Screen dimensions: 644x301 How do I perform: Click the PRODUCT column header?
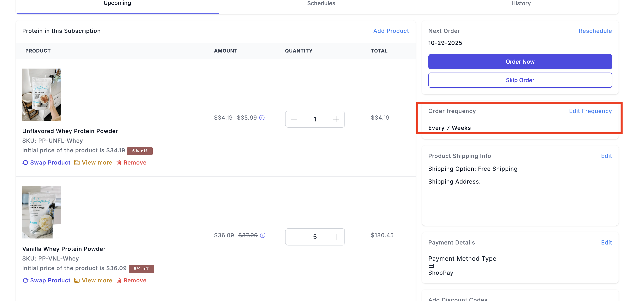(x=38, y=51)
